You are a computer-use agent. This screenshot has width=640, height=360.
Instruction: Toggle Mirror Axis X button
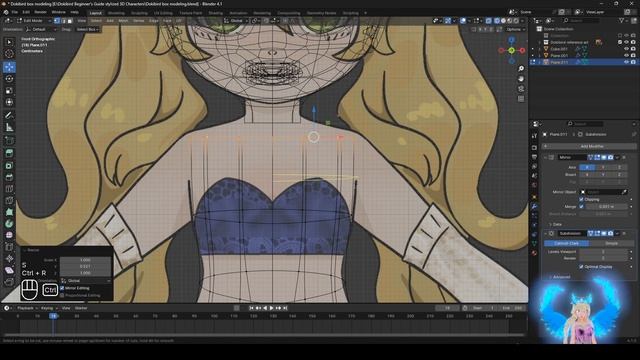(x=587, y=167)
